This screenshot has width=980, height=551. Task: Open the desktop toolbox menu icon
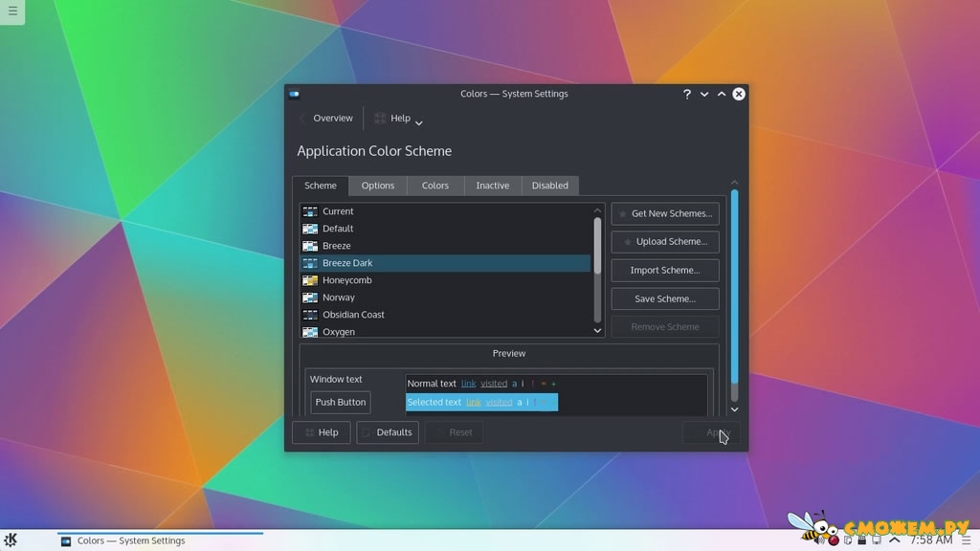point(12,11)
